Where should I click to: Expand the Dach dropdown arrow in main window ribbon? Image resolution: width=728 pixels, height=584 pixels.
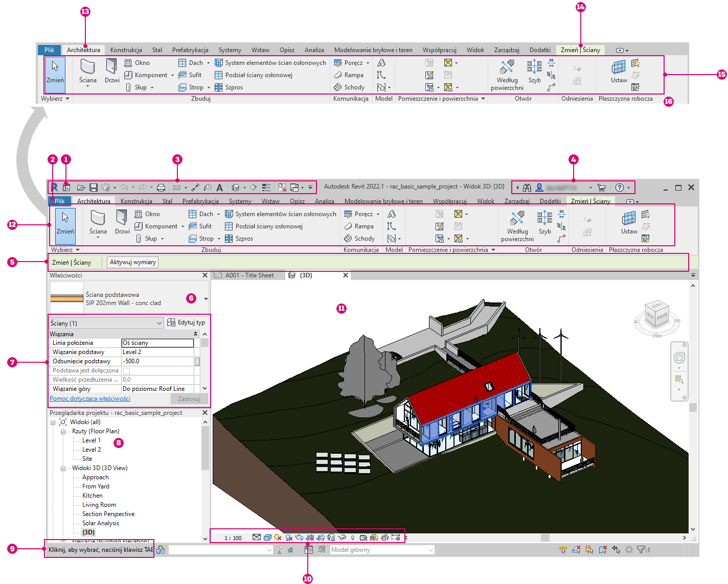[x=218, y=215]
